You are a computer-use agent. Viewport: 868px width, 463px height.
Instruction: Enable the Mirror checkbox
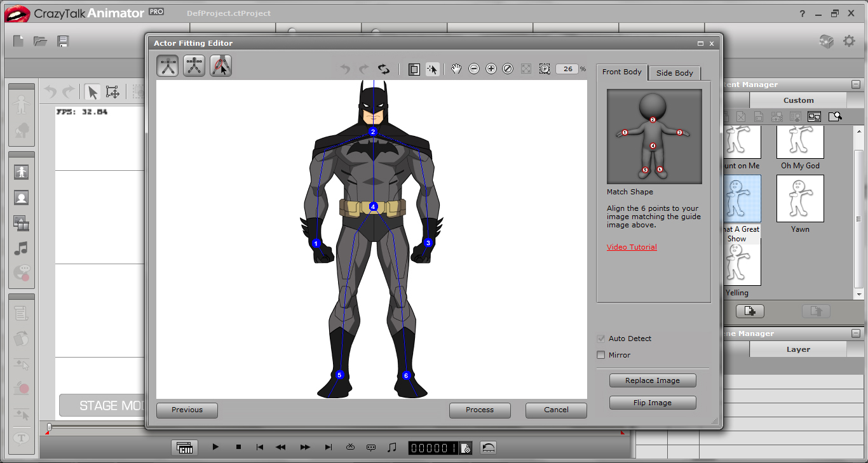[601, 355]
